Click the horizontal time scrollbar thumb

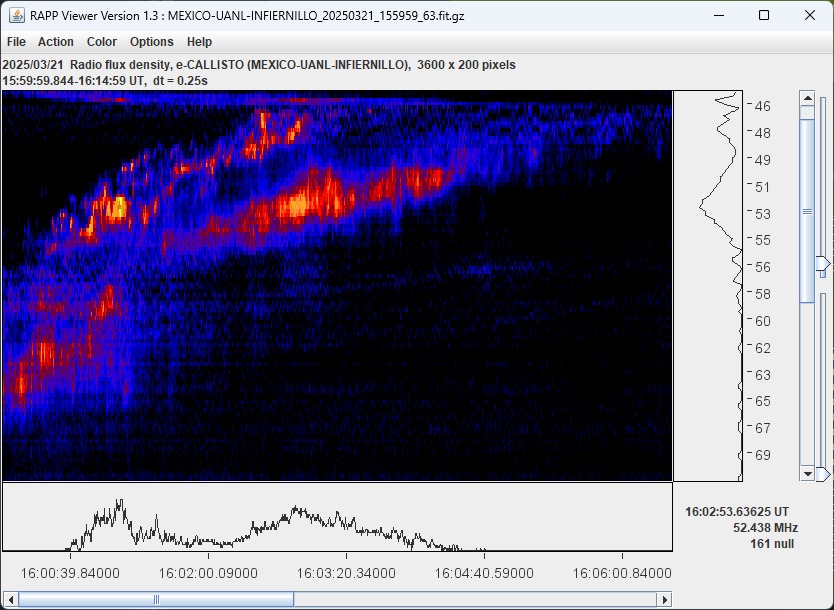tap(156, 599)
